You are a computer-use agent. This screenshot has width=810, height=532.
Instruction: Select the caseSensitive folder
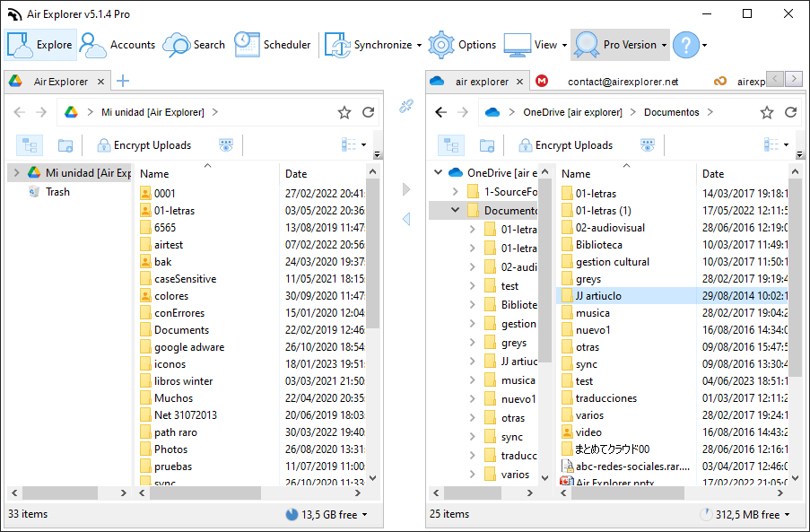coord(185,279)
